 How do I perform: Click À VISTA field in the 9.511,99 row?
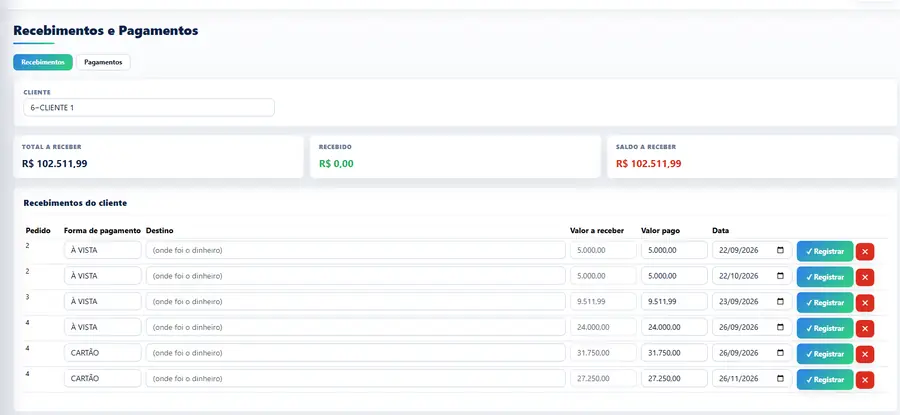[x=102, y=301]
